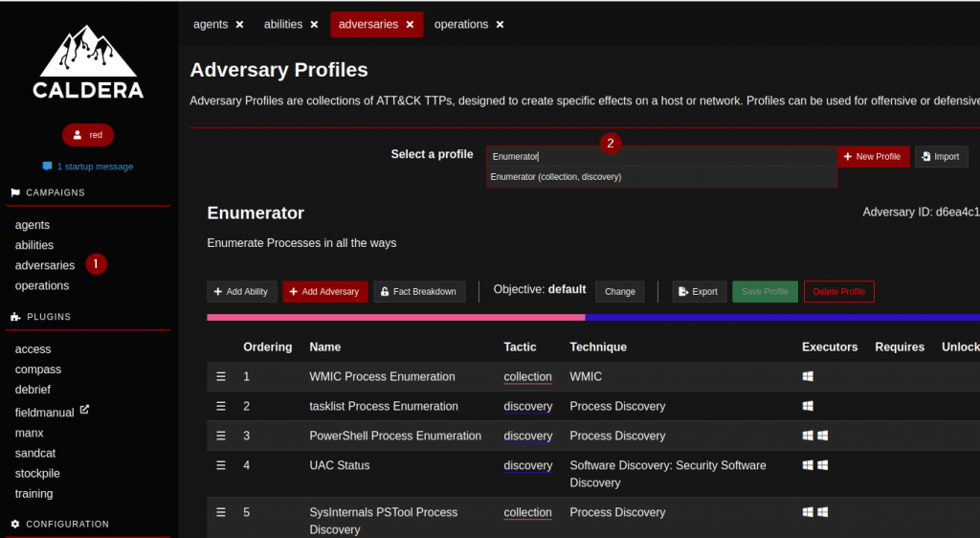Close the abilities tab with its X
The image size is (980, 538).
click(x=314, y=24)
